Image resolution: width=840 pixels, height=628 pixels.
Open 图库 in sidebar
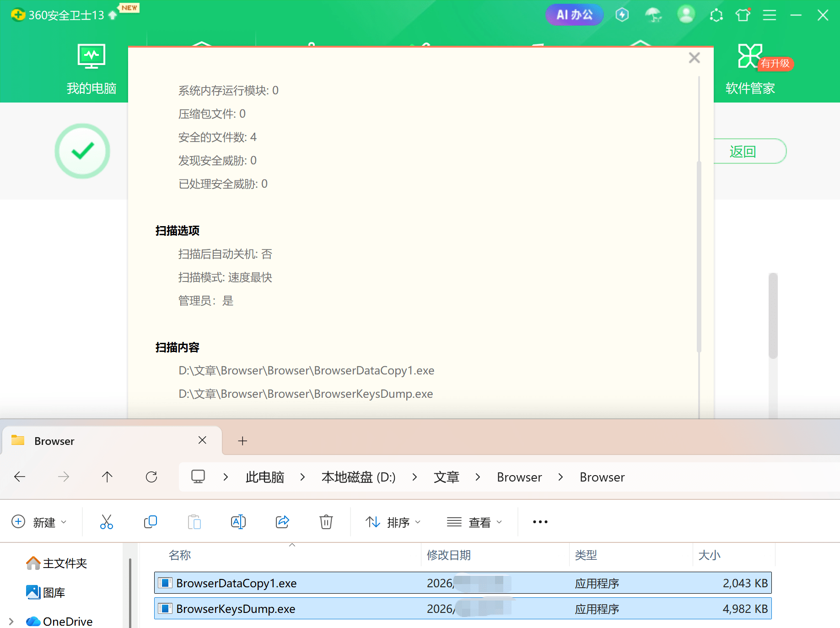tap(46, 592)
